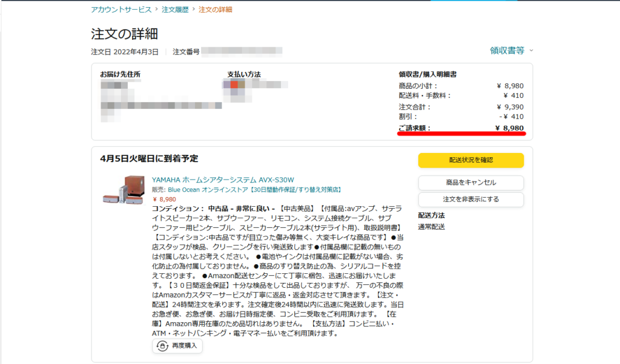Screen dimensions: 620x364
Task: Hide order with 注文を非表示にする button
Action: click(470, 199)
